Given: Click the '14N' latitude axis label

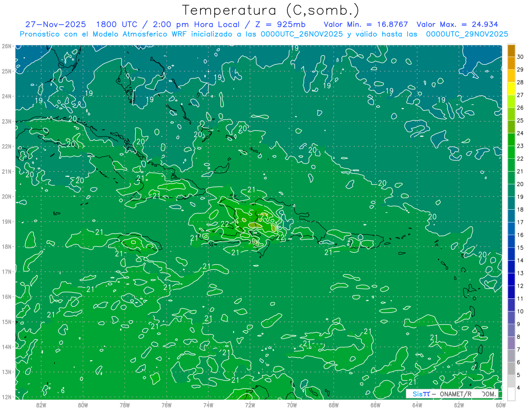Looking at the screenshot, I should pyautogui.click(x=7, y=347).
